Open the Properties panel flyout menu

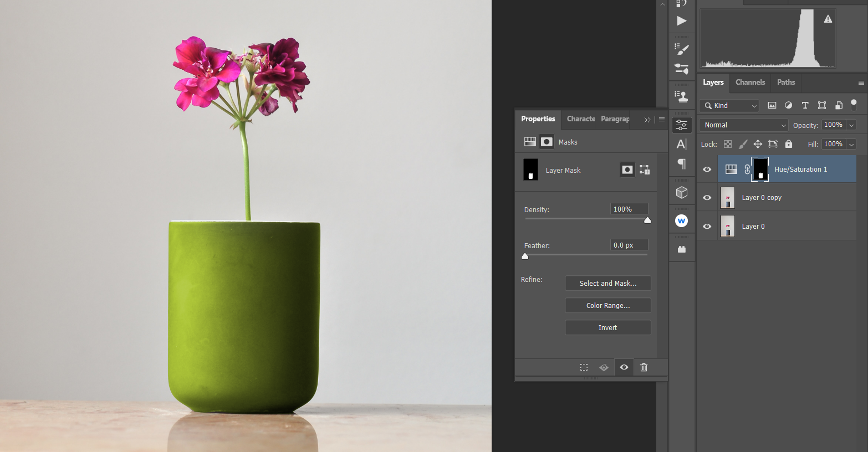pos(662,120)
